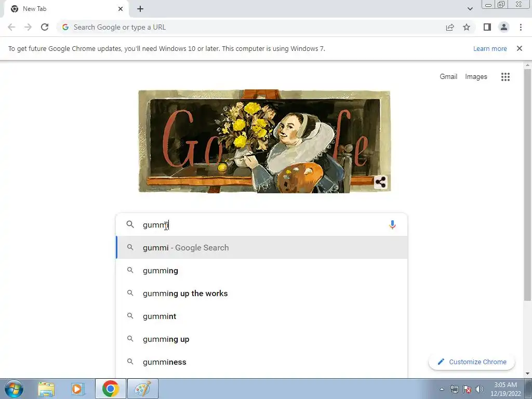Viewport: 532px width, 399px height.
Task: Show hidden system tray icons
Action: (442, 389)
